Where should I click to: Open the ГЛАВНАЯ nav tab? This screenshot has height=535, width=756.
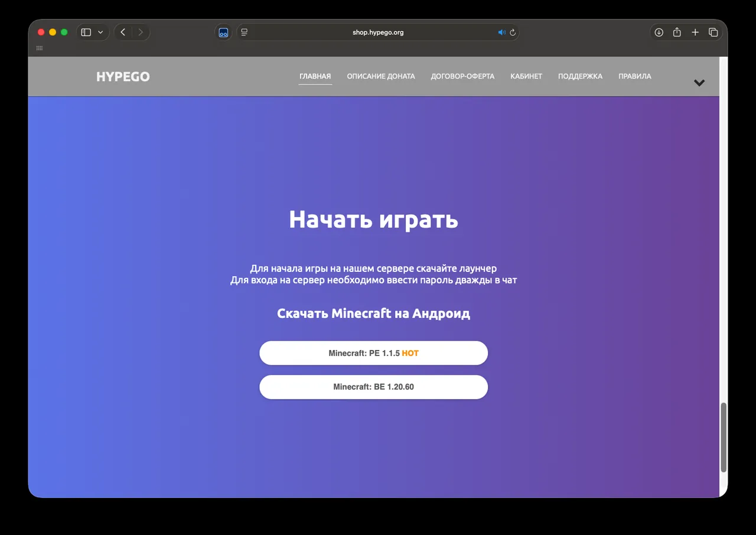[x=315, y=76]
